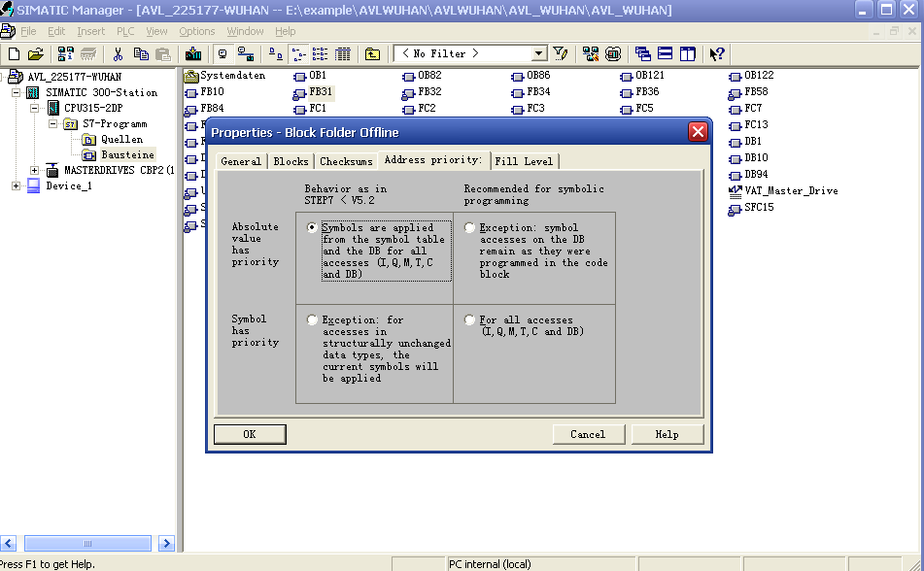Click the tree pane scroll right arrow
924x571 pixels.
pyautogui.click(x=167, y=543)
